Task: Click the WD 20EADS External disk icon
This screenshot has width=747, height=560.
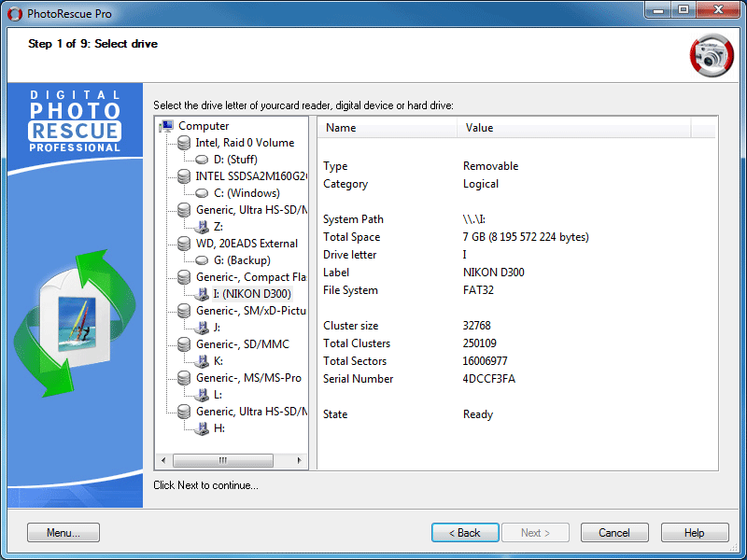Action: click(x=184, y=244)
